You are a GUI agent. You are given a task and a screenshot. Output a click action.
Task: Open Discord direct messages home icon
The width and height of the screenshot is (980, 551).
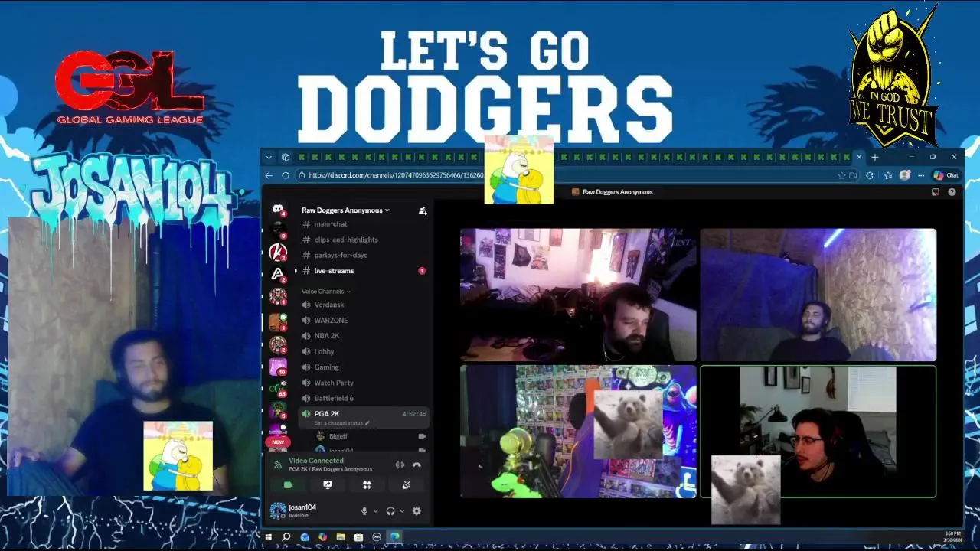278,209
